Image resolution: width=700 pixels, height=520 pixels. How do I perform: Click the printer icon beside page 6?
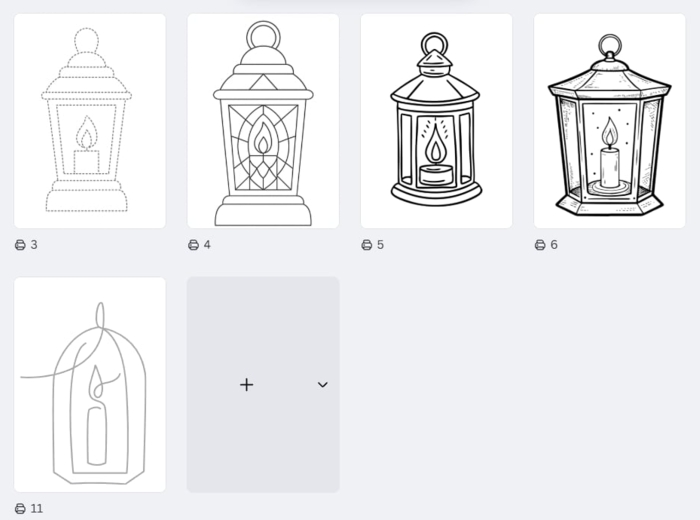pos(540,245)
